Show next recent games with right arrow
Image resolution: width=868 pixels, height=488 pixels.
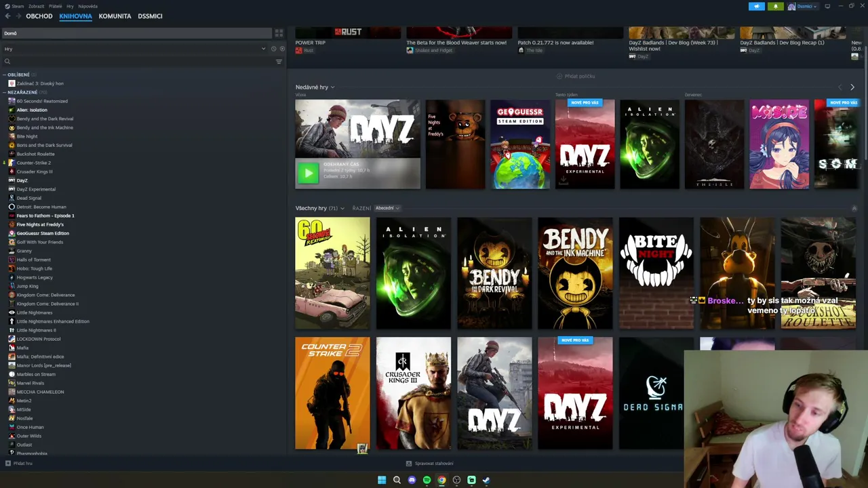852,87
